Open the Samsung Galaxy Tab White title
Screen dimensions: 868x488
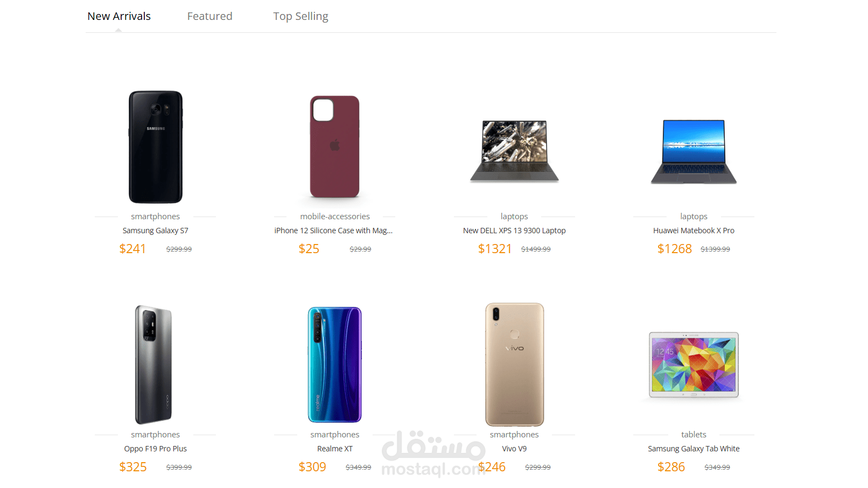(x=694, y=449)
